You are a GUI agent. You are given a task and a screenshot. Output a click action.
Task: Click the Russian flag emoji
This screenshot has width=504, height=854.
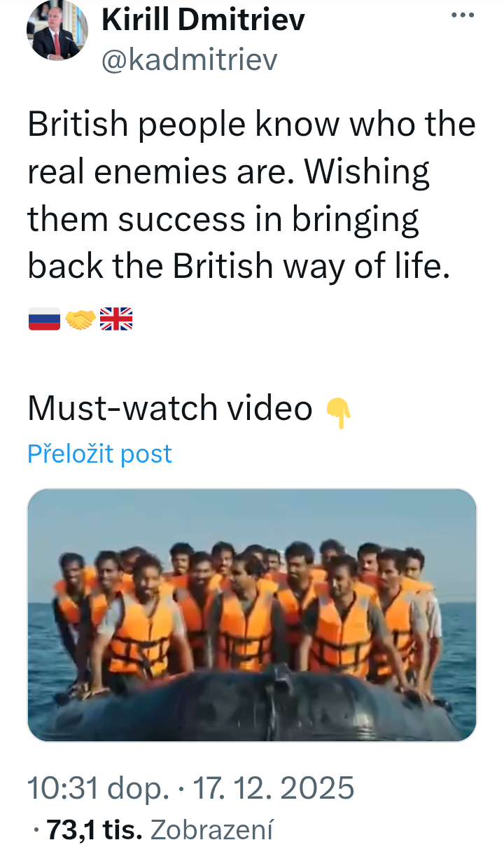(x=44, y=320)
